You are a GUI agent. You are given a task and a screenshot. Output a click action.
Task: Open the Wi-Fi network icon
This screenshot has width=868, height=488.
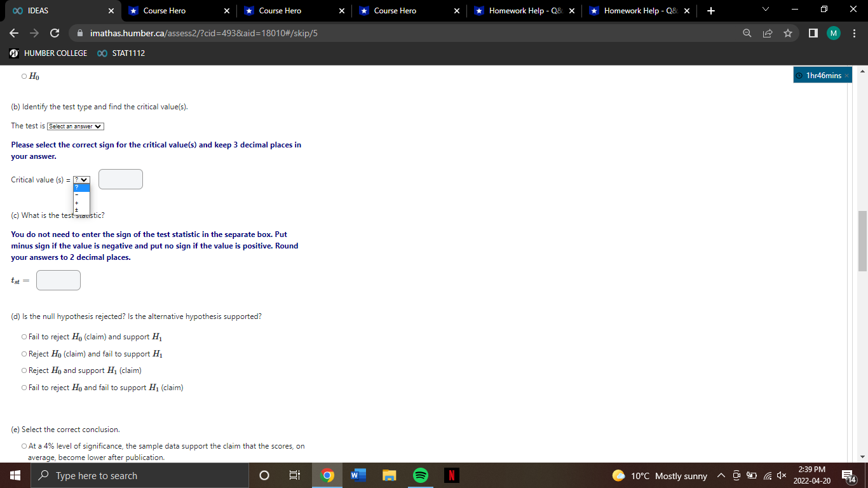(766, 476)
